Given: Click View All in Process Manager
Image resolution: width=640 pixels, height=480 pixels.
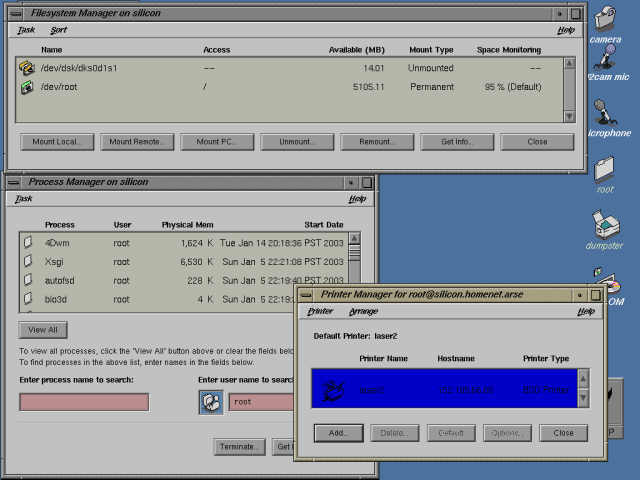Looking at the screenshot, I should [43, 329].
